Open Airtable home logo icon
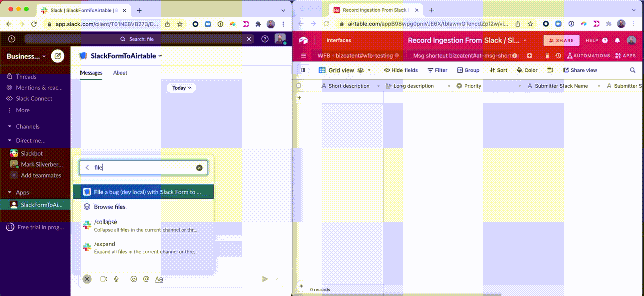Image resolution: width=644 pixels, height=296 pixels. click(x=303, y=40)
